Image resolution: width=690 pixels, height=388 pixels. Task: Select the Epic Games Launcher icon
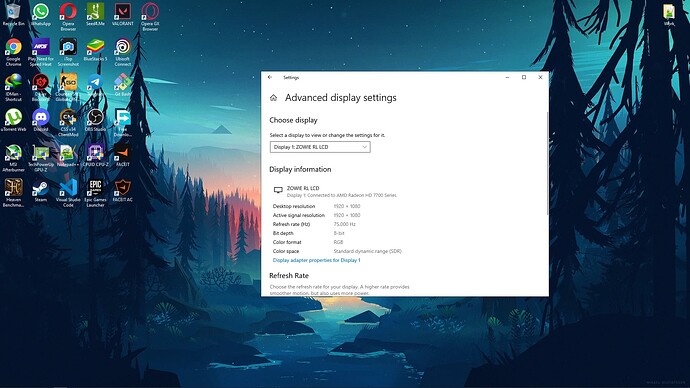click(95, 193)
